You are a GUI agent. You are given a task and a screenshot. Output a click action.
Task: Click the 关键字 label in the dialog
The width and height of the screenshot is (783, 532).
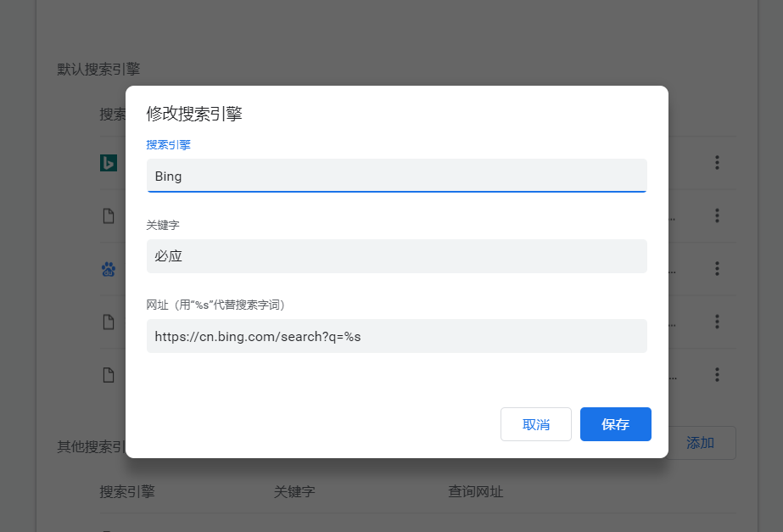[x=163, y=226]
